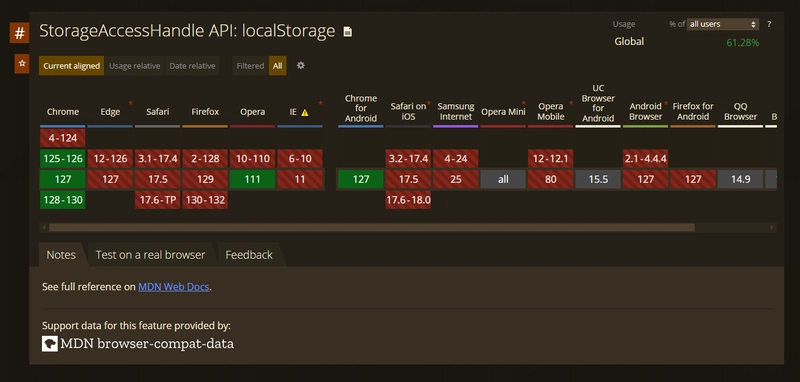
Task: Open the Feedback tab
Action: click(249, 254)
